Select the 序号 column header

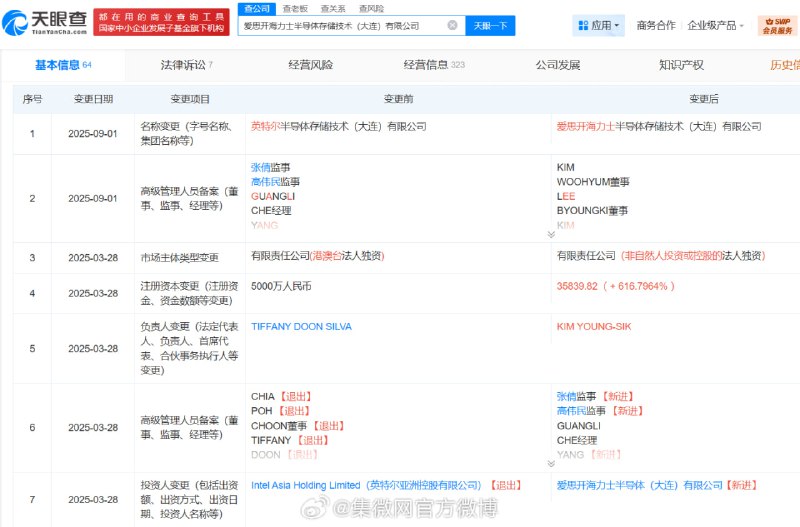pyautogui.click(x=32, y=99)
